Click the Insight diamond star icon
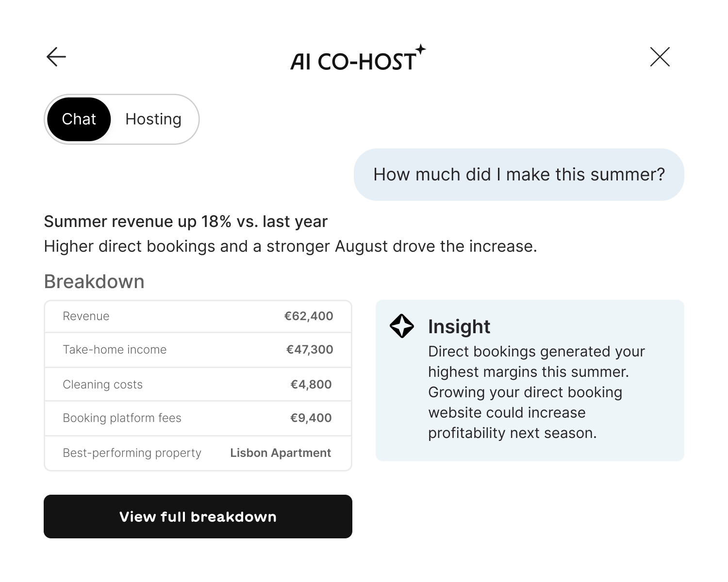This screenshot has height=582, width=728. coord(402,326)
